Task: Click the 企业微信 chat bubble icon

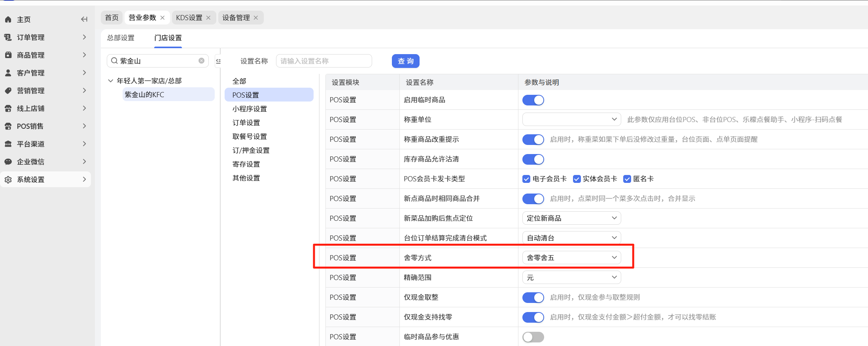Action: [8, 162]
